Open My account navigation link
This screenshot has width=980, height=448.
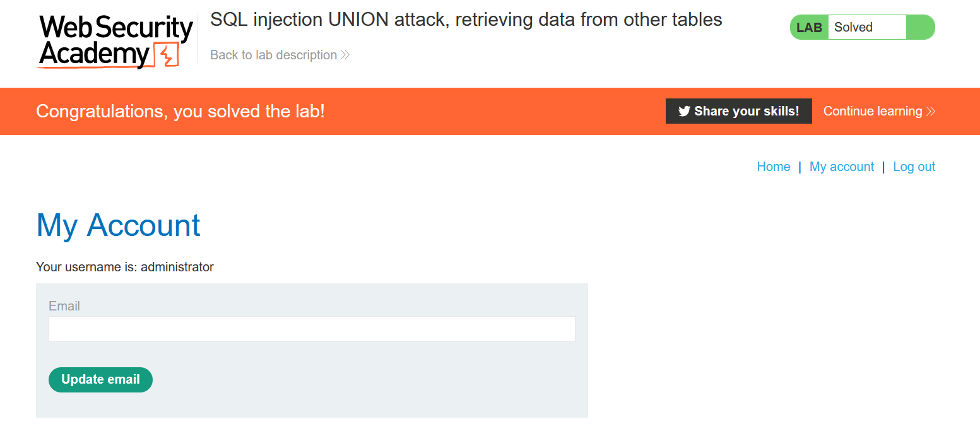pos(842,167)
